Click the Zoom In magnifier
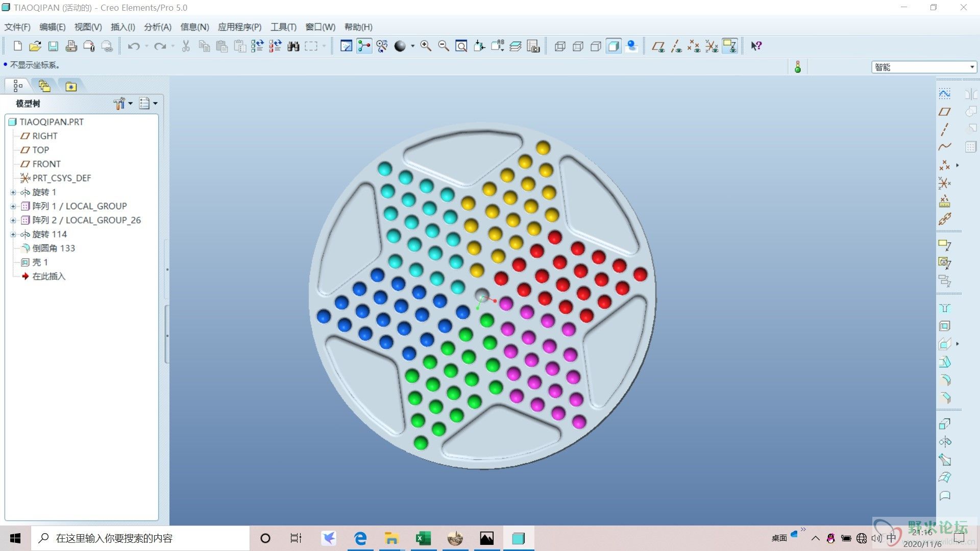This screenshot has width=980, height=551. point(426,46)
